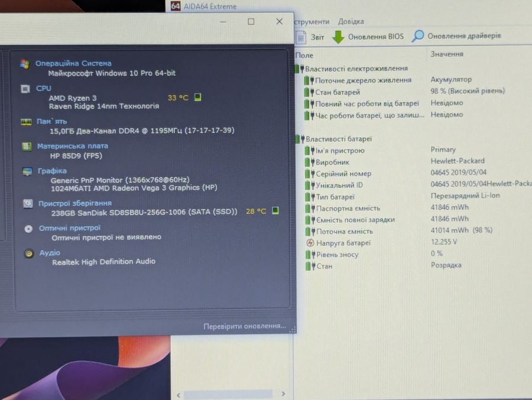Click the Оновлення BIOS toolbar button
The height and width of the screenshot is (400, 532).
point(368,37)
